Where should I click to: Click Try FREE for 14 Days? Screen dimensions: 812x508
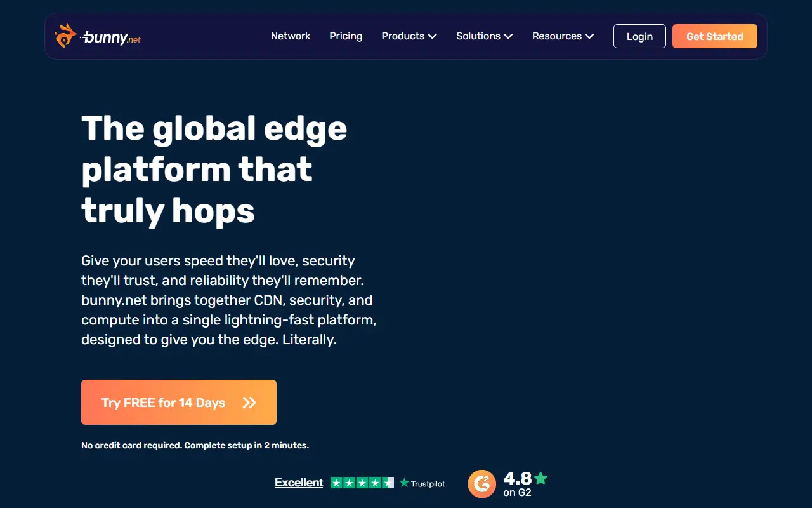(x=179, y=402)
